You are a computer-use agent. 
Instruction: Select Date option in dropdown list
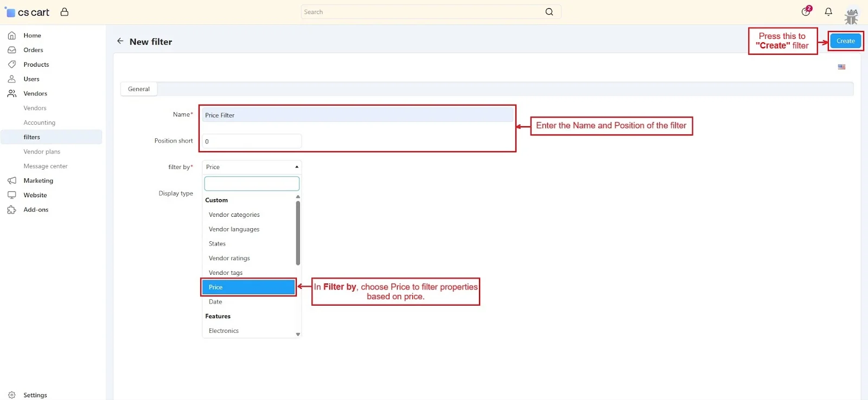[x=215, y=302]
